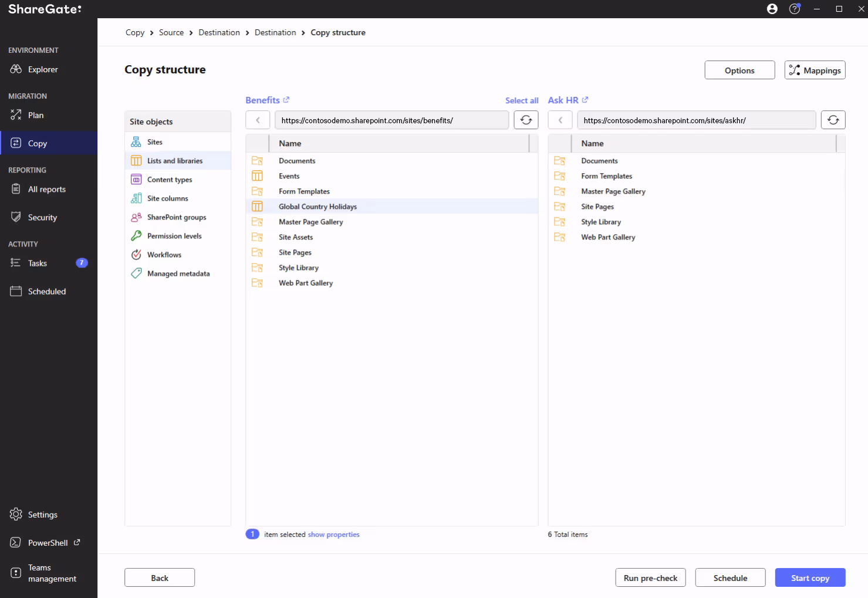Click the Benefits source URL field
The width and height of the screenshot is (868, 598).
391,120
